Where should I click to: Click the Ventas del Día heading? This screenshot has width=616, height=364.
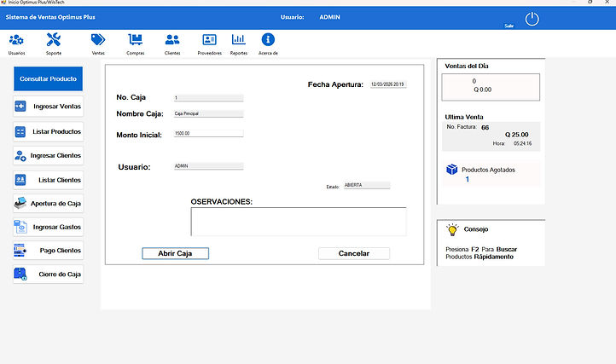point(467,66)
